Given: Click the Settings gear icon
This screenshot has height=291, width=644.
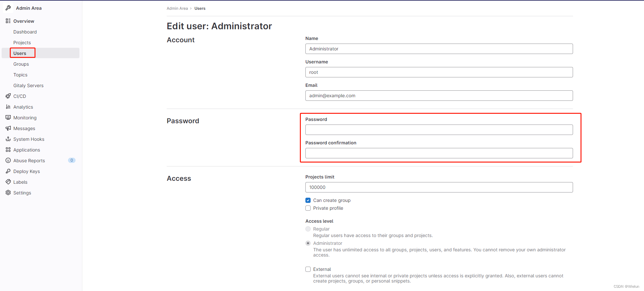Looking at the screenshot, I should pyautogui.click(x=8, y=192).
